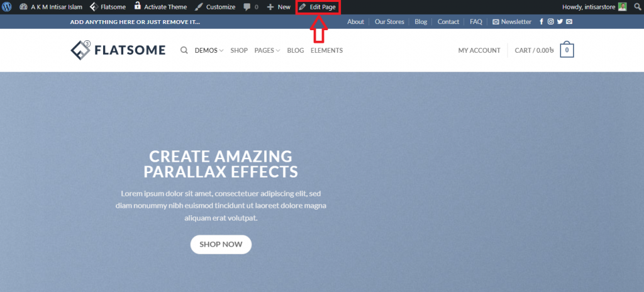Click the Cart / 0.00 link
The width and height of the screenshot is (644, 292).
coord(535,50)
